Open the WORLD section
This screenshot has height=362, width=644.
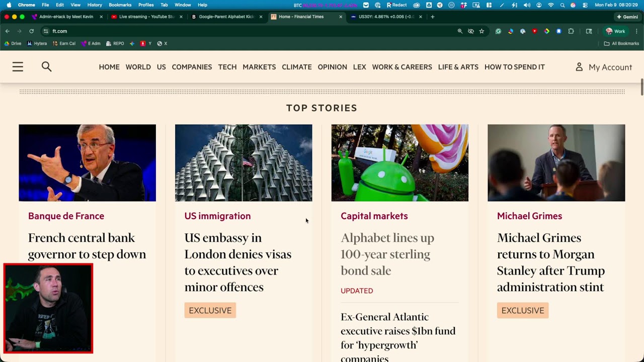pos(138,67)
